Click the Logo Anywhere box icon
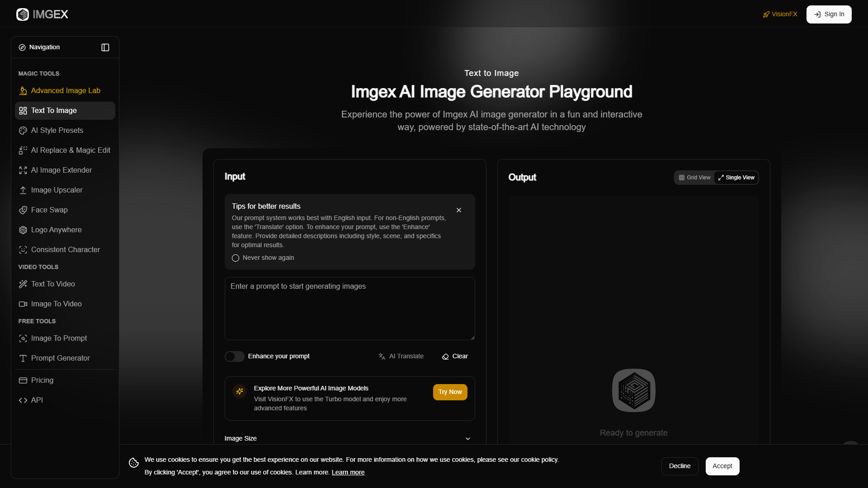This screenshot has height=488, width=868. (23, 230)
